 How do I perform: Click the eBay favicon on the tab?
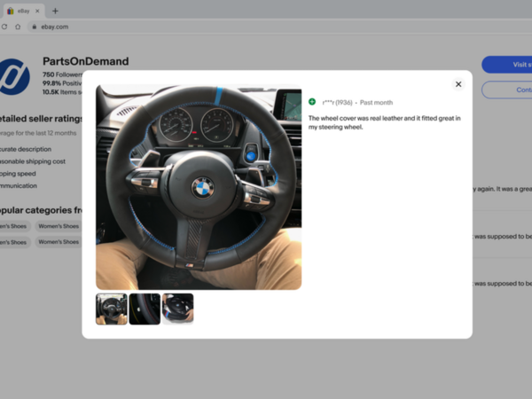11,11
